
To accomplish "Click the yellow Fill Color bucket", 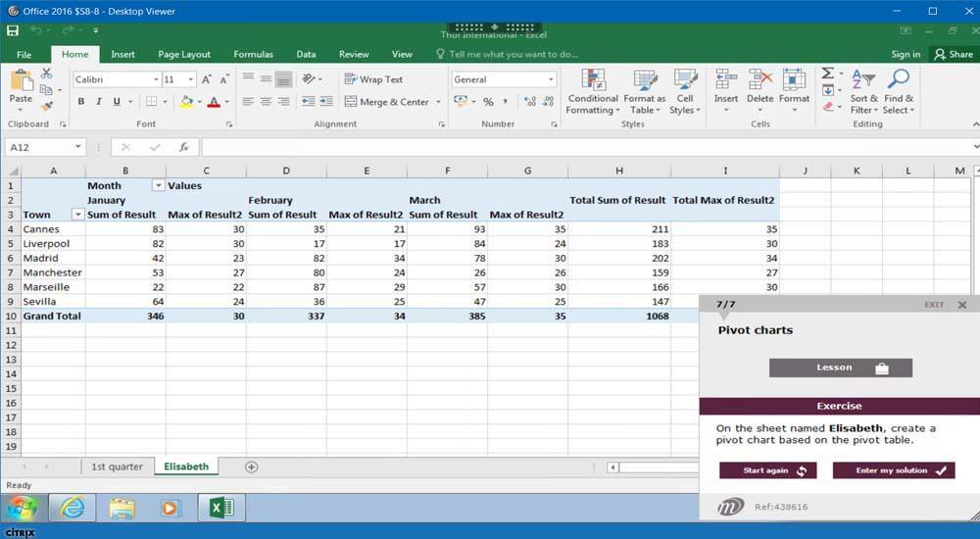I will tap(187, 102).
